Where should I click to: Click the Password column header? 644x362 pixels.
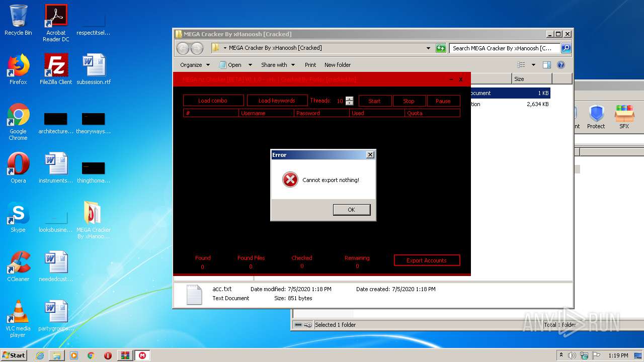(x=321, y=113)
